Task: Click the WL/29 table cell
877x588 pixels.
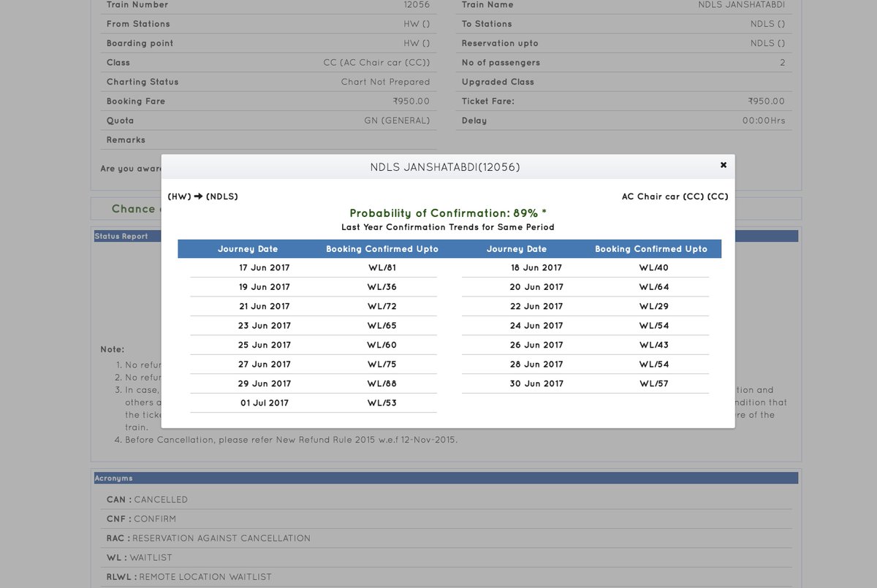Action: click(x=654, y=306)
